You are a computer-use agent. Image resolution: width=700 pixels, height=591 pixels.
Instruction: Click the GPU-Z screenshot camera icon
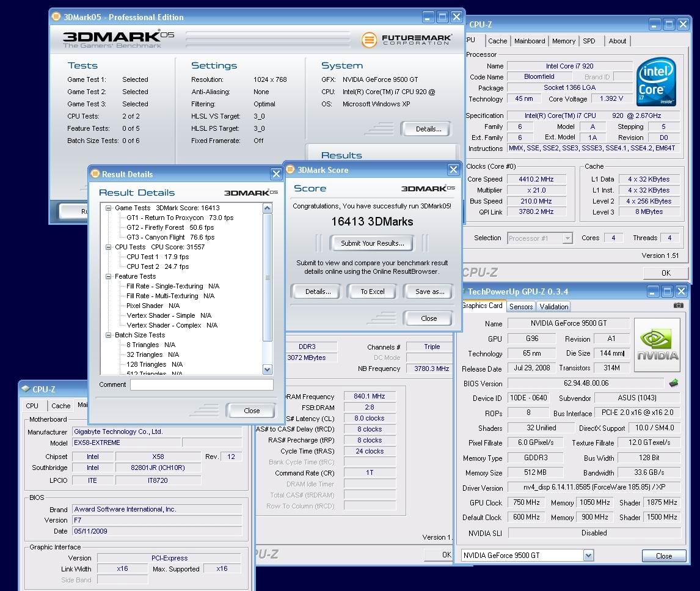coord(678,306)
